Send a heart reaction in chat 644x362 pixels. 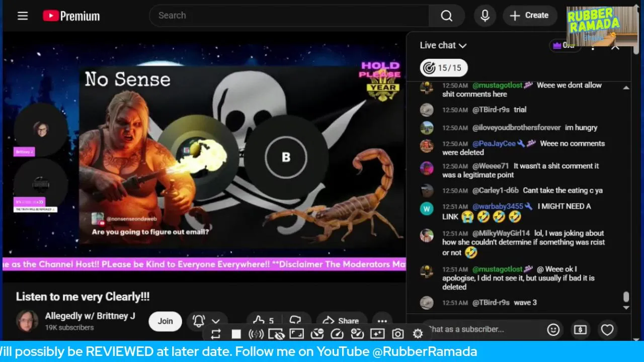click(x=607, y=330)
